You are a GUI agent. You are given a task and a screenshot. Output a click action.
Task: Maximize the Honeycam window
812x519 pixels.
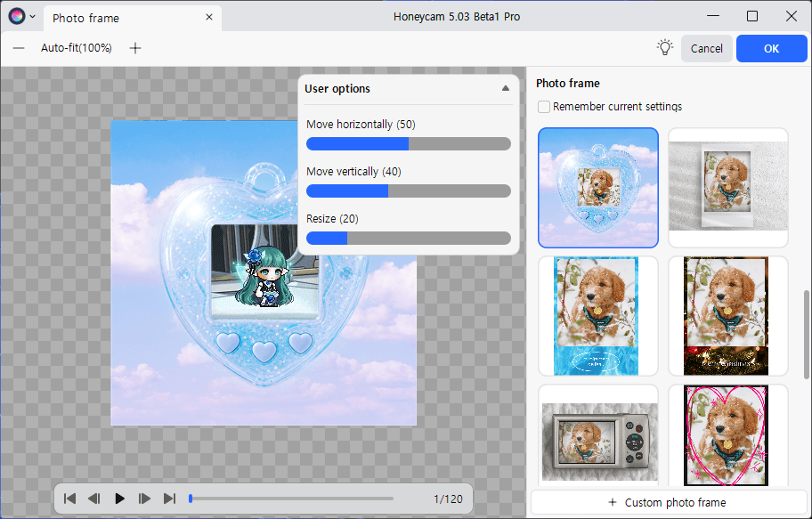click(752, 16)
